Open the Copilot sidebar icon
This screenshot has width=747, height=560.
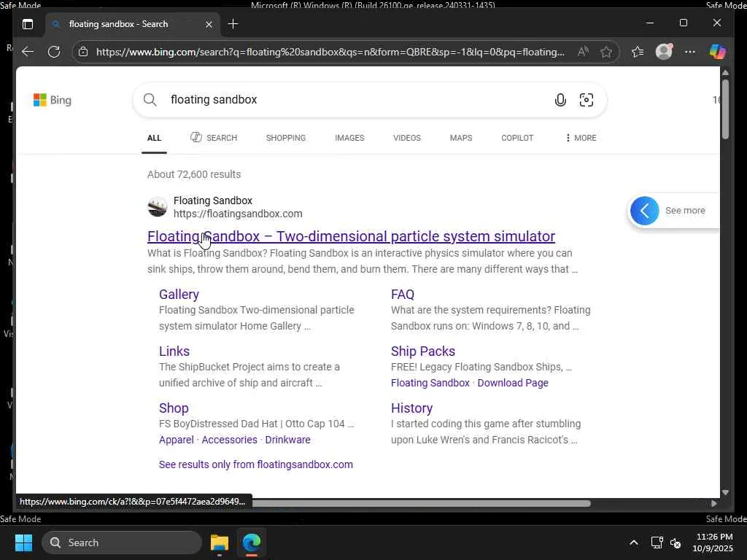(718, 52)
